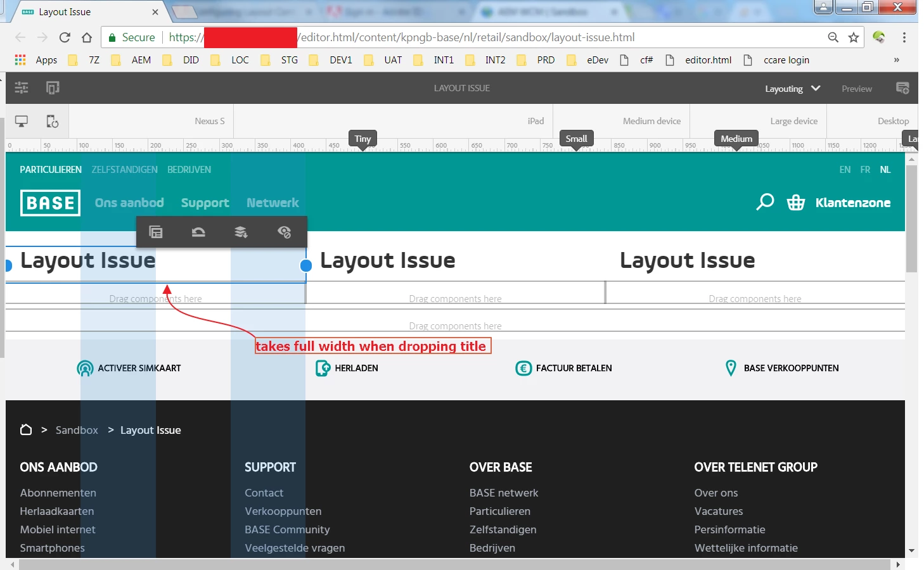
Task: Open the BASE netwerk footer link
Action: coord(504,493)
